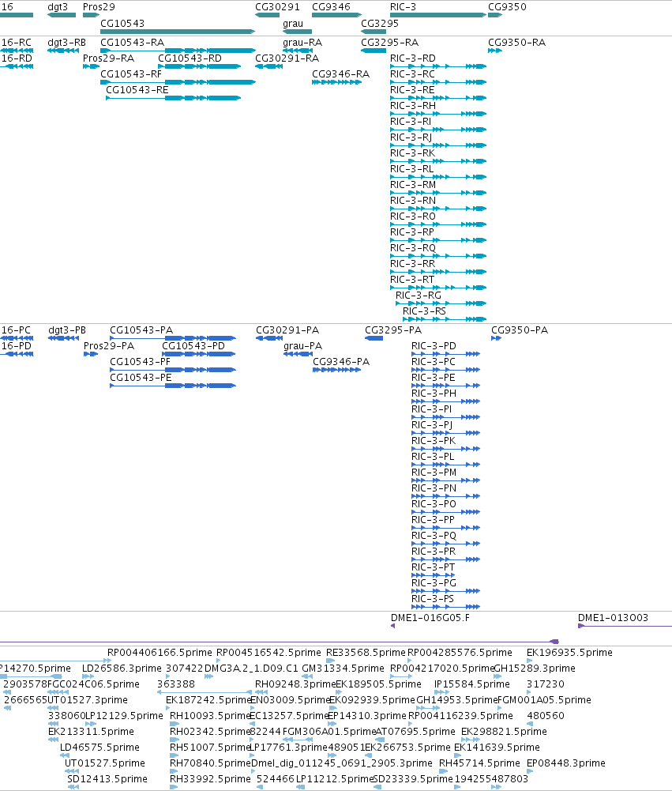Open protein RIC-3-PT
Screen dimensions: 672x791
point(433,567)
